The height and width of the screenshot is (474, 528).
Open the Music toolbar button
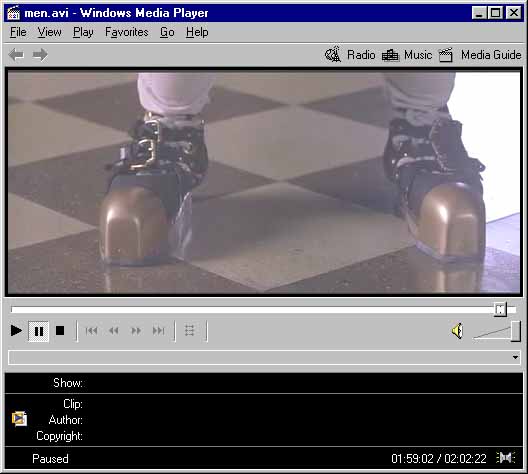pos(407,55)
